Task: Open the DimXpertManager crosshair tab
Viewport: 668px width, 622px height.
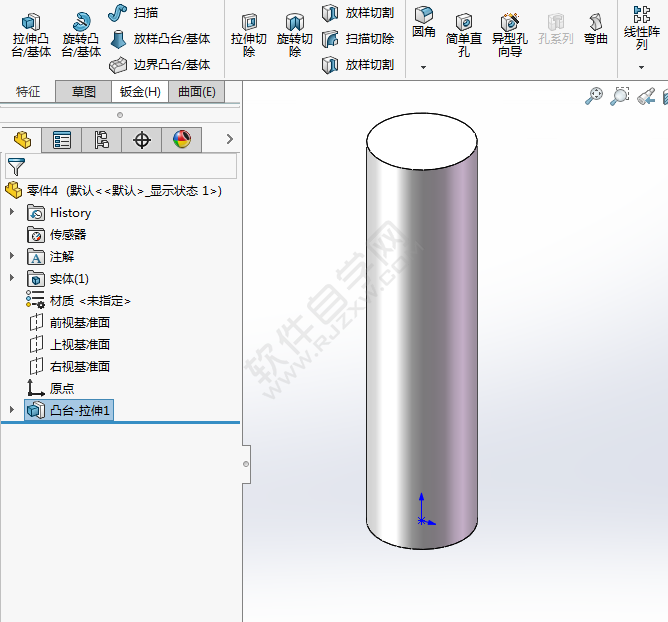Action: (x=141, y=140)
